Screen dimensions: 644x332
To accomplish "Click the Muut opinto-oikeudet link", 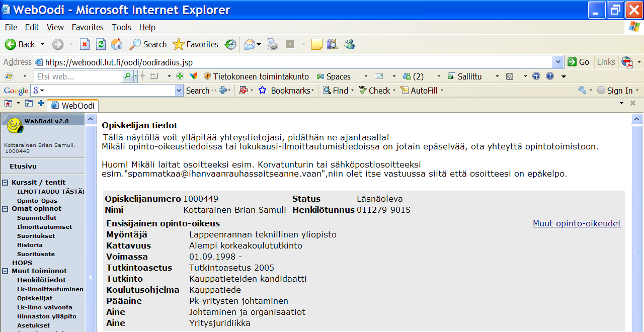I will (x=577, y=223).
